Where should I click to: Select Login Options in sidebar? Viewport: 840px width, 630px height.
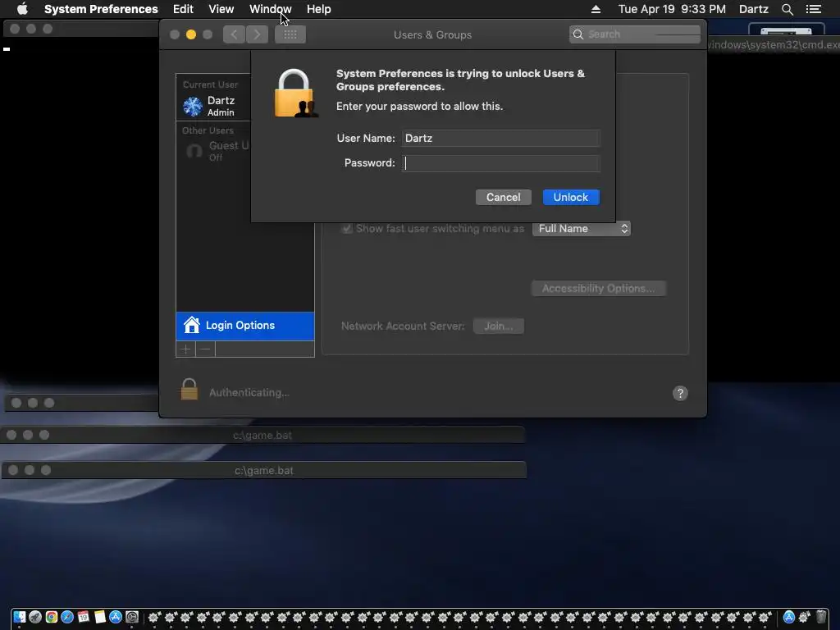244,326
